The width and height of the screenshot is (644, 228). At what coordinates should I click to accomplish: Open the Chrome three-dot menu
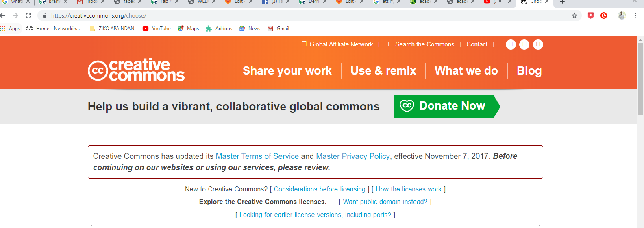tap(635, 15)
